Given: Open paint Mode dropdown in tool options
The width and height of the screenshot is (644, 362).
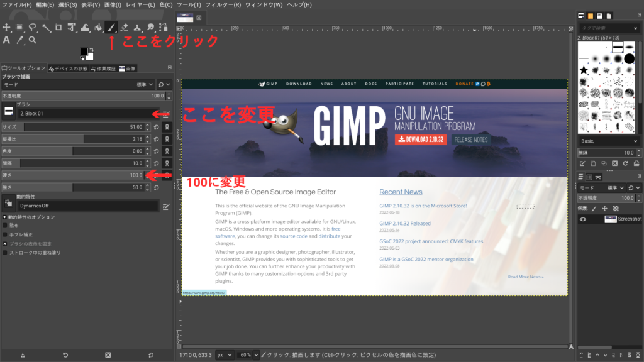Looking at the screenshot, I should 79,85.
